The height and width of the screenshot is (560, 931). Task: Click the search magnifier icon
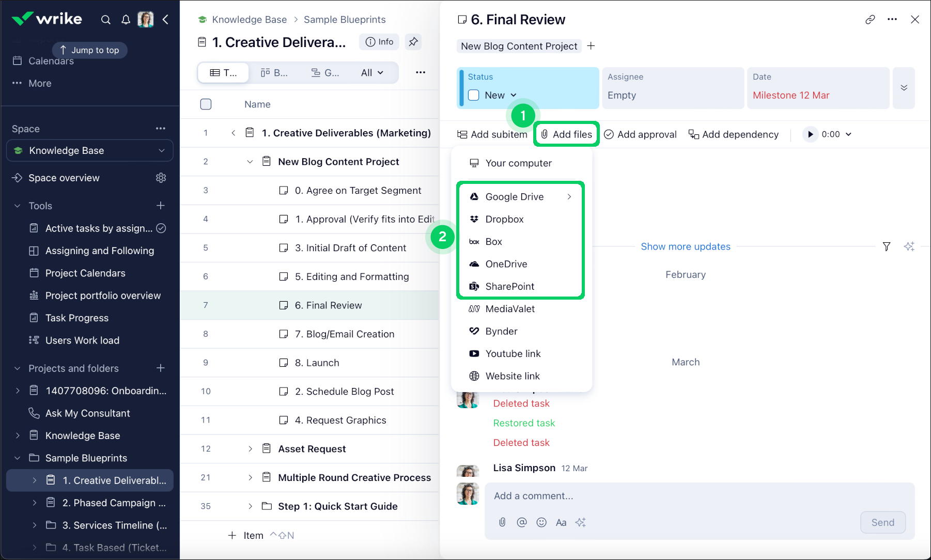[106, 20]
